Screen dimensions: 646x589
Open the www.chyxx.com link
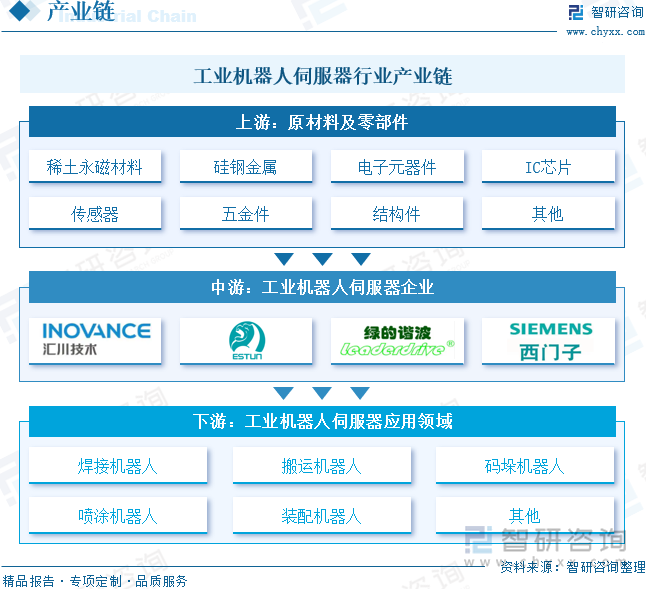pyautogui.click(x=606, y=32)
